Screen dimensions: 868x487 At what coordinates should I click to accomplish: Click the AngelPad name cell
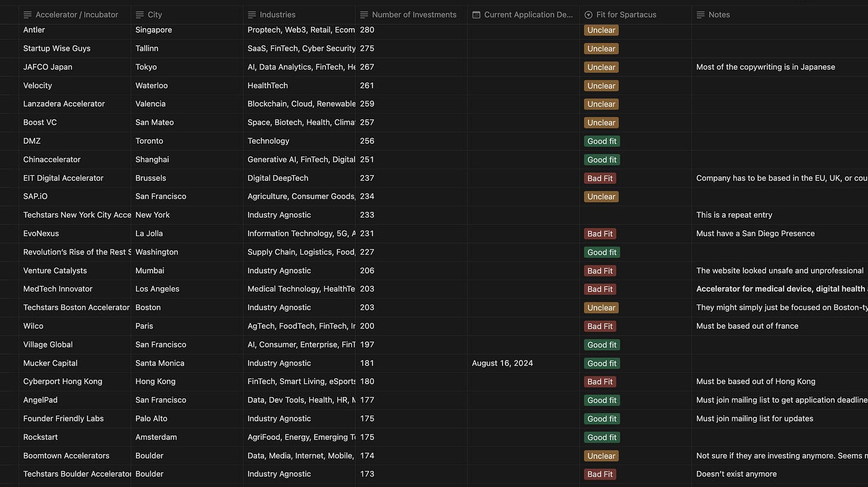pyautogui.click(x=75, y=400)
